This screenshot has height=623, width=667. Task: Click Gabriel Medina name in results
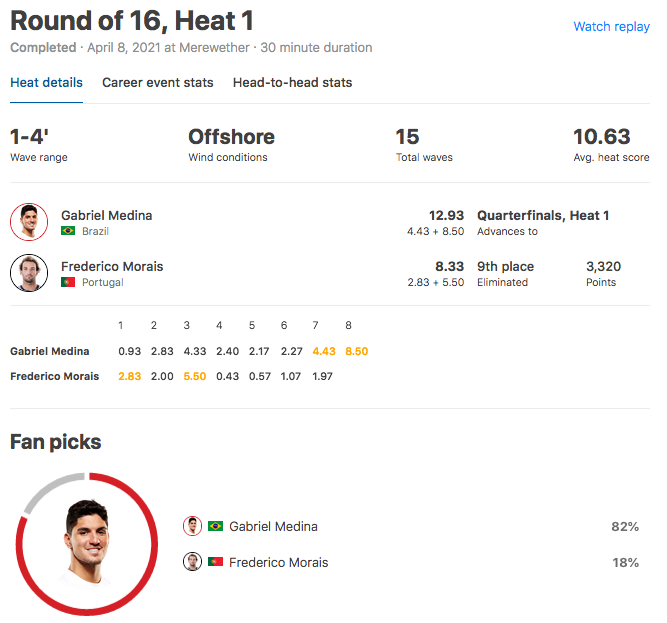[x=106, y=215]
